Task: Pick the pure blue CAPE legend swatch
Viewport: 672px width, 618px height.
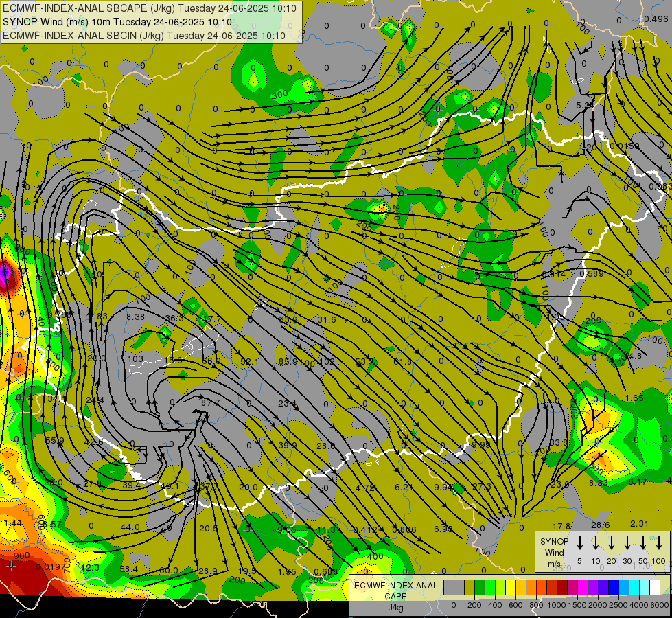Action: tap(614, 587)
